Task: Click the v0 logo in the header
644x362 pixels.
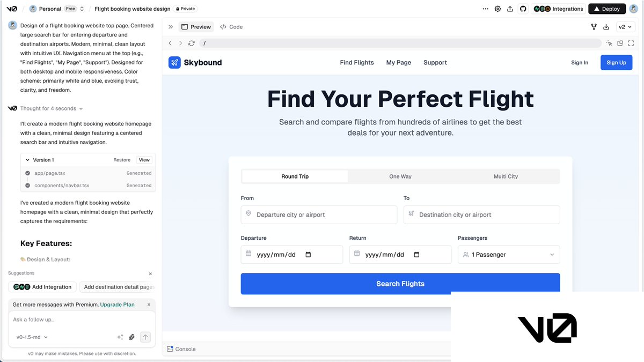Action: (x=12, y=9)
